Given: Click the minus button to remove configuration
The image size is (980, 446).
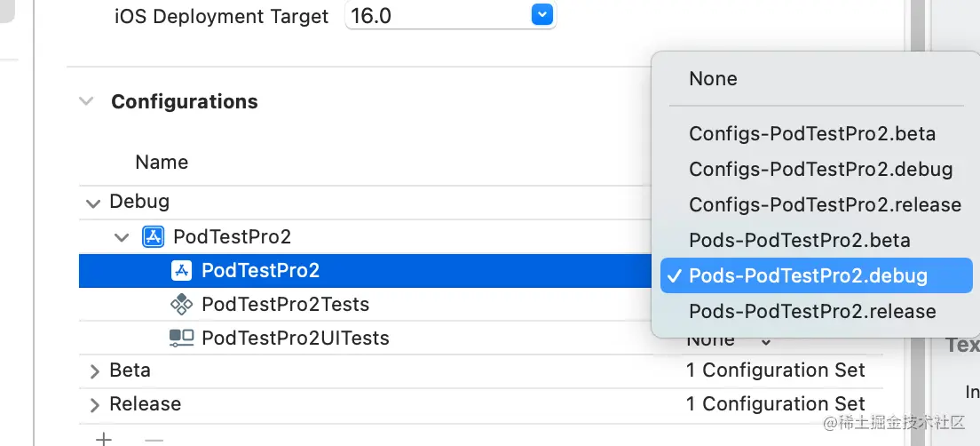Looking at the screenshot, I should [x=154, y=439].
